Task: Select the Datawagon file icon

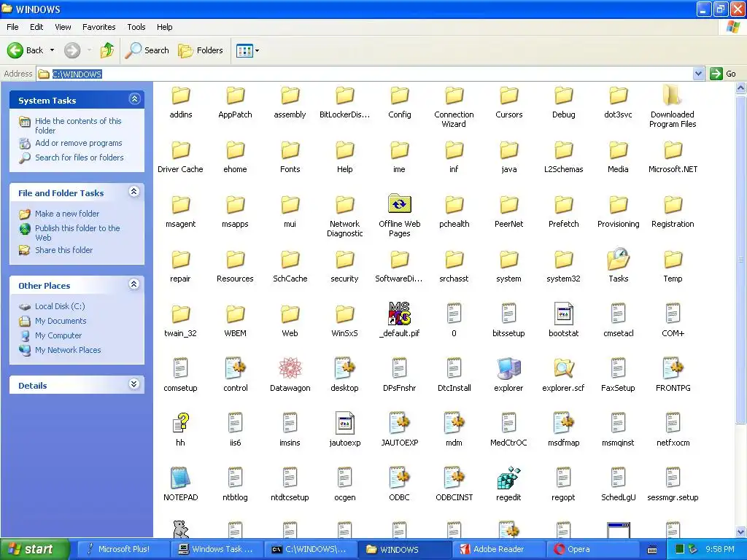Action: coord(290,368)
